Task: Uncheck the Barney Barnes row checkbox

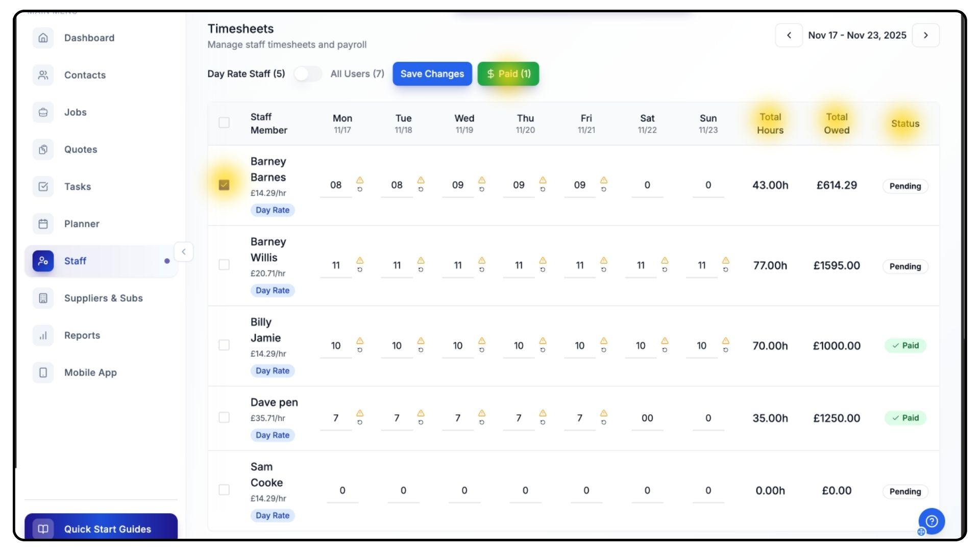Action: click(x=224, y=185)
